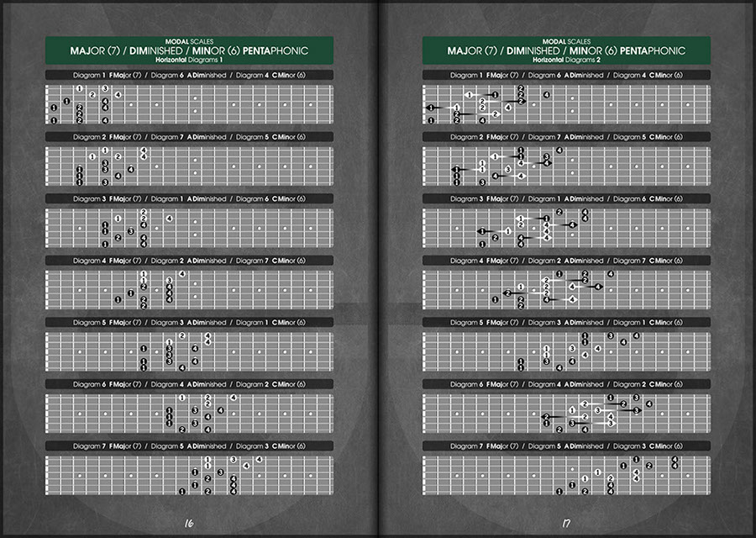756x538 pixels.
Task: Click "Diagram 6 A Diminished" label on page 17
Action: 566,76
